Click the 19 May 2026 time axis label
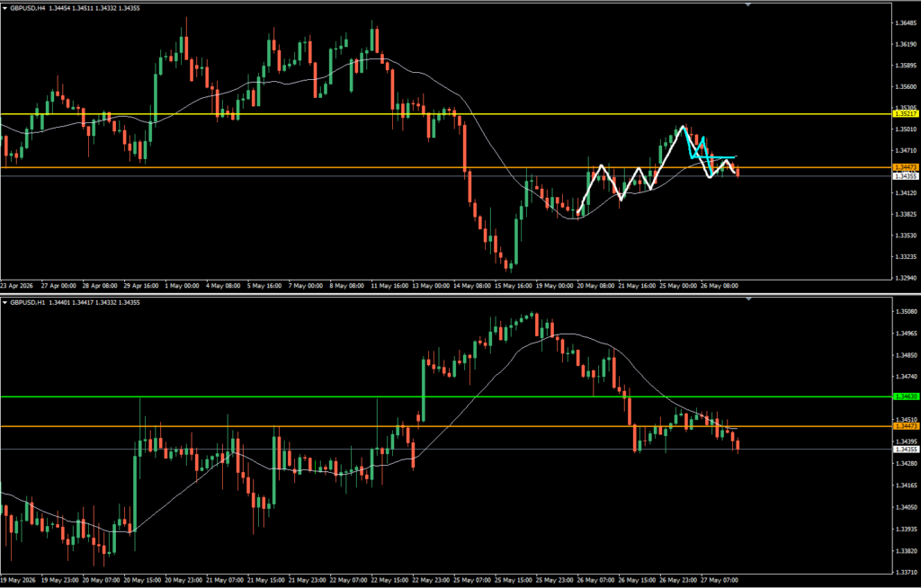 click(18, 581)
